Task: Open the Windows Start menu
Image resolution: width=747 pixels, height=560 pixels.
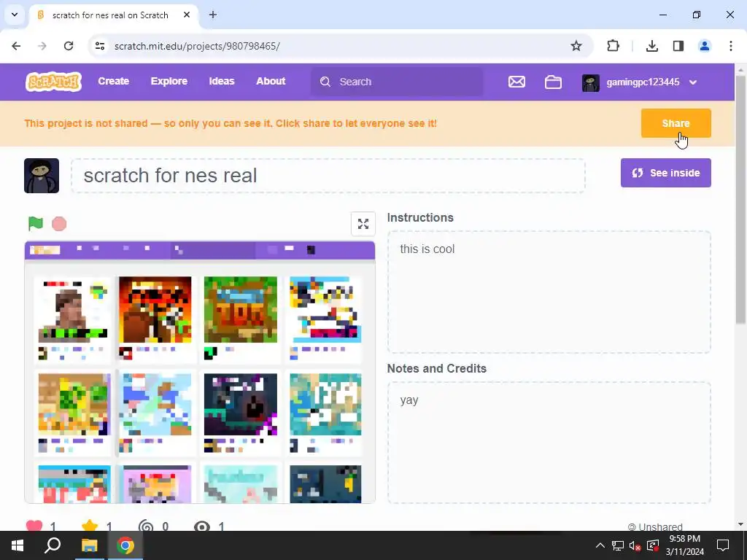Action: coord(18,545)
